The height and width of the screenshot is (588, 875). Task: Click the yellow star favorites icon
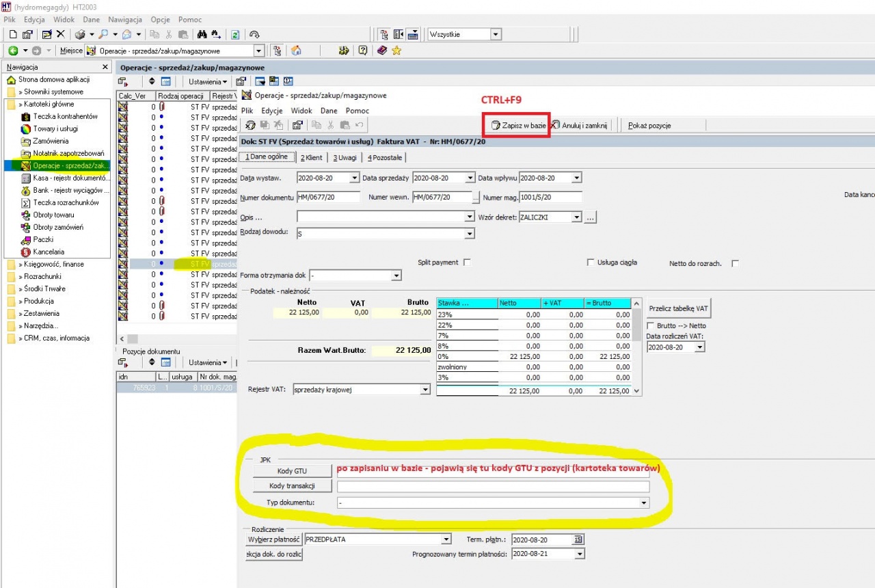396,51
